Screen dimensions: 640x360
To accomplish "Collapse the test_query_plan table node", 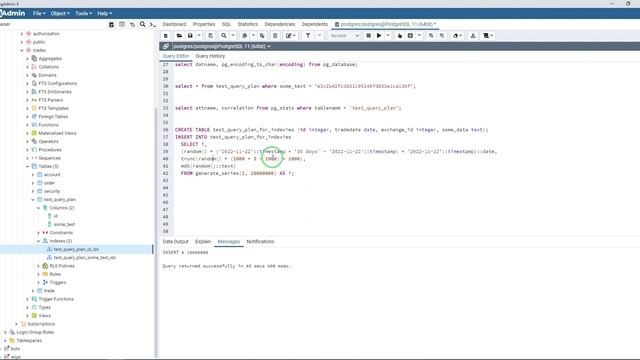I will [x=33, y=200].
